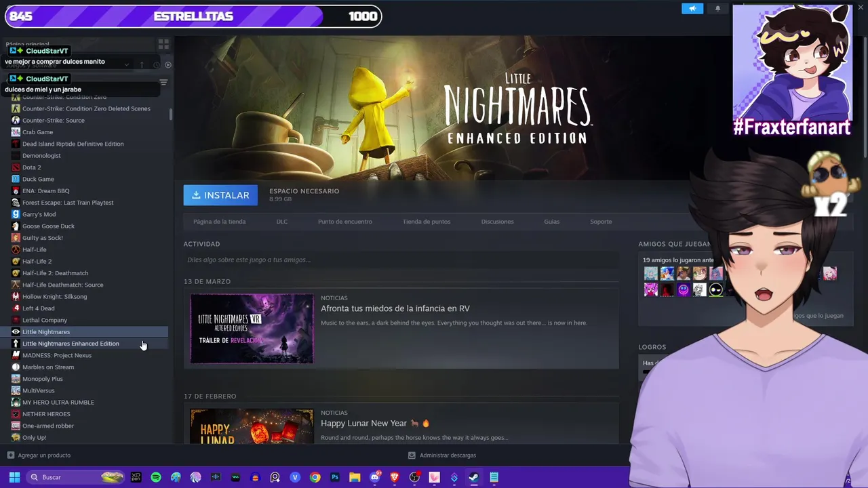Select Half-Life 2 in library
The width and height of the screenshot is (868, 488).
(x=37, y=262)
